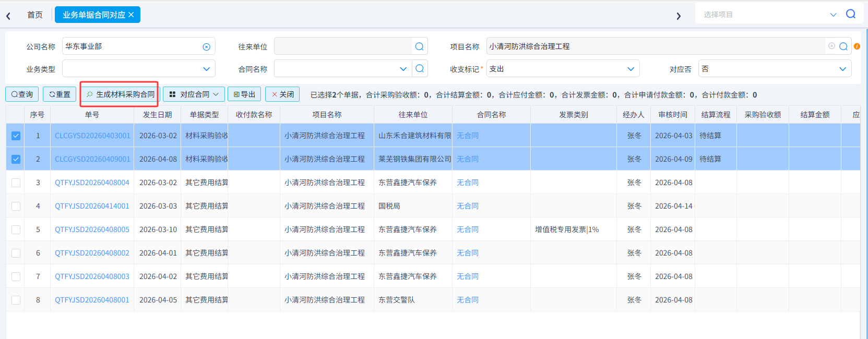Image resolution: width=868 pixels, height=339 pixels.
Task: Expand the 合同名称 dropdown arrow
Action: [403, 69]
